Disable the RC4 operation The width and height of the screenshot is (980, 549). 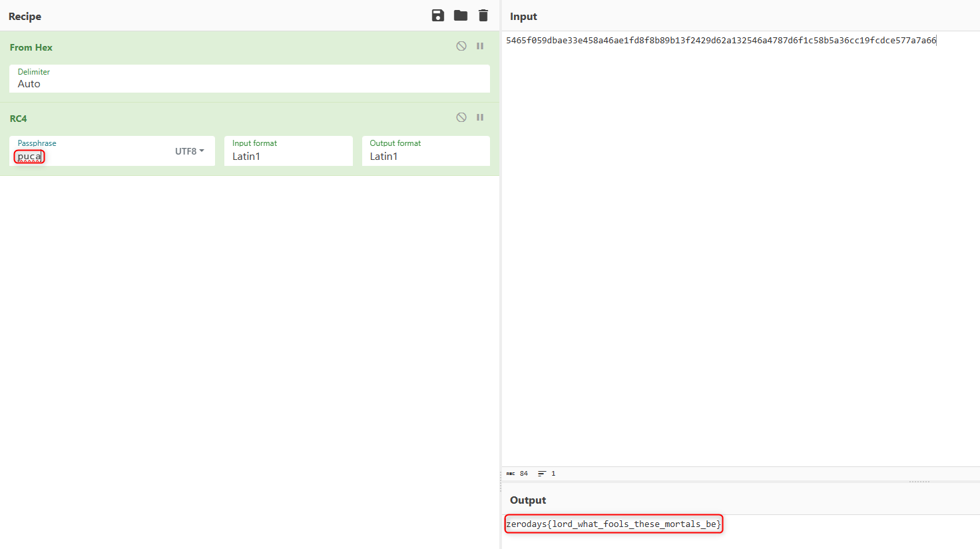point(461,117)
